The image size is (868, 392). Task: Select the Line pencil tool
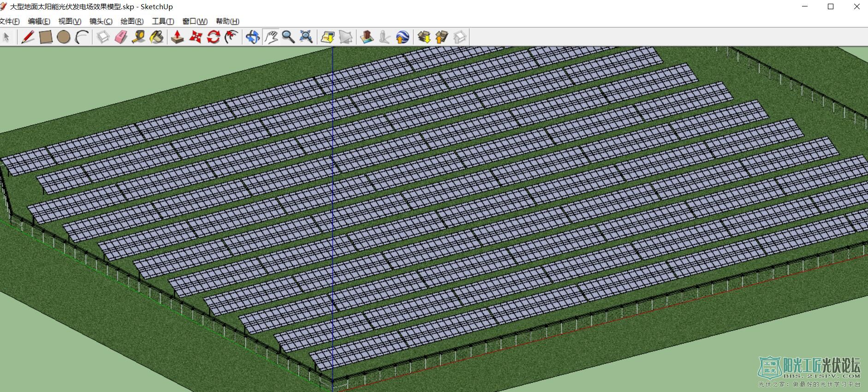point(28,37)
